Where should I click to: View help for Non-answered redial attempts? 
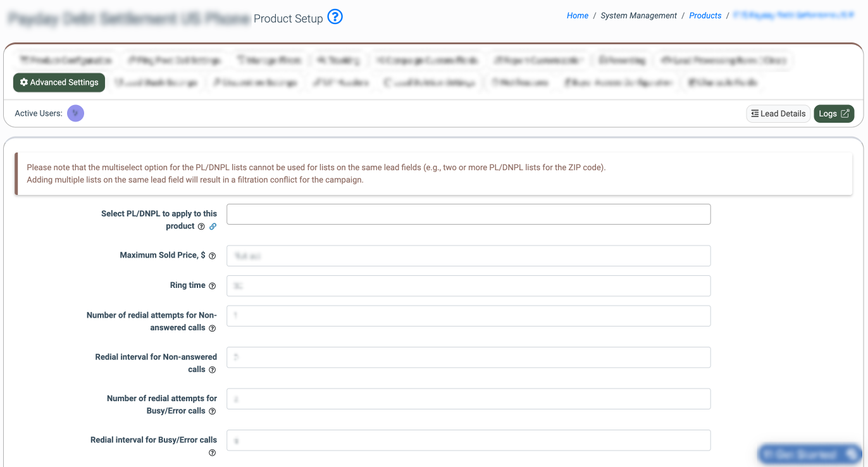coord(213,328)
